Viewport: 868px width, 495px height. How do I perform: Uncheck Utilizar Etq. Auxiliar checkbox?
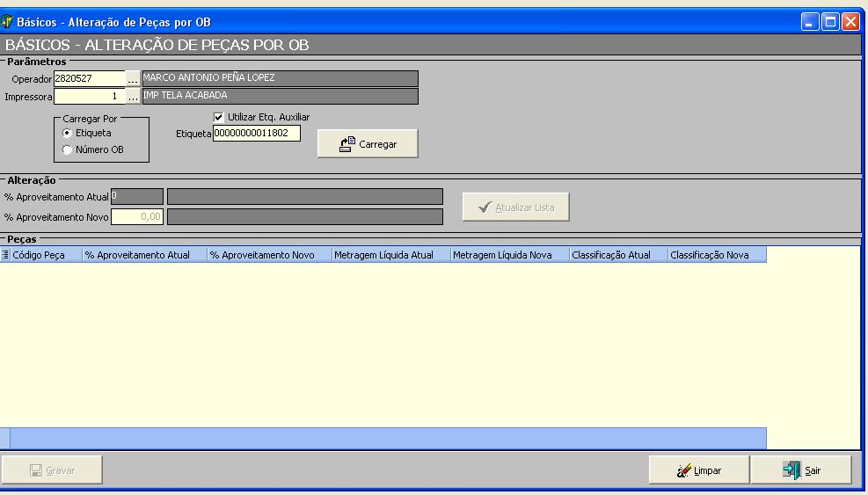[219, 117]
